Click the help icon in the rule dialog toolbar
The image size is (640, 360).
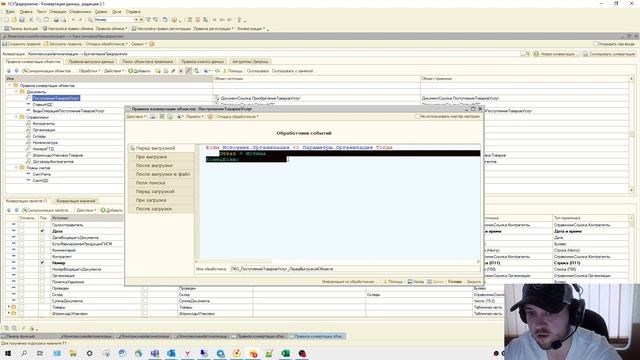pyautogui.click(x=210, y=117)
